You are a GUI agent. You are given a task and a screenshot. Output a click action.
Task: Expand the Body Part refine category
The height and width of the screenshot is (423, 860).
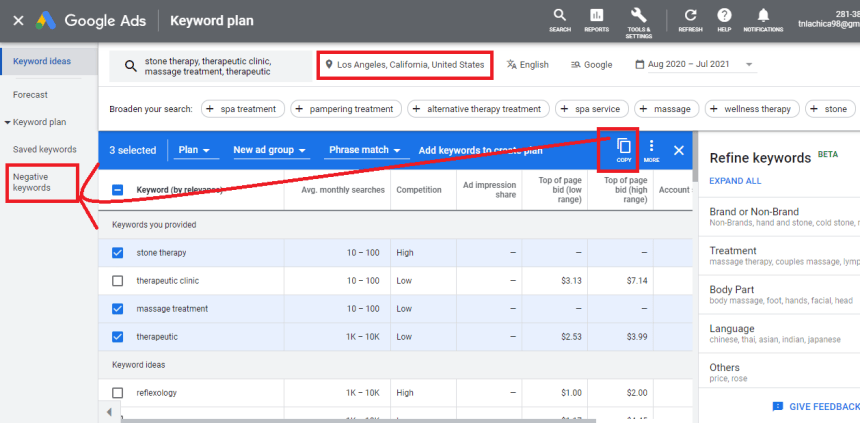click(x=779, y=295)
